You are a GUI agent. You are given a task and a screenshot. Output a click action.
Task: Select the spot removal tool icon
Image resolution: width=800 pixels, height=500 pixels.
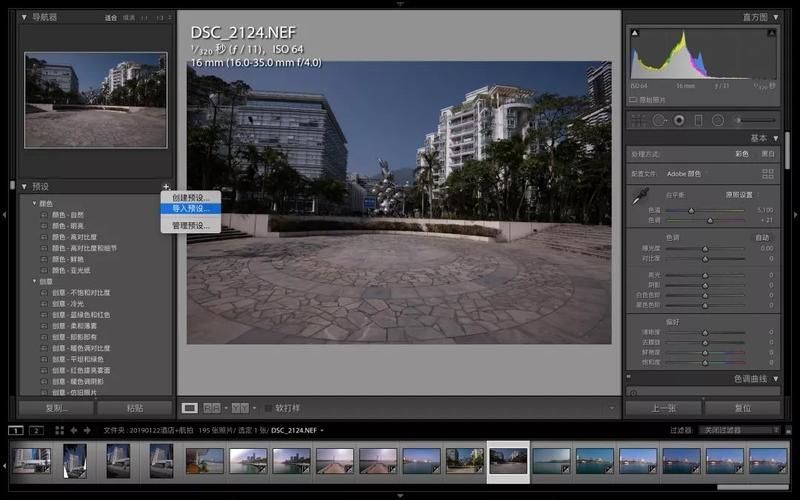[x=659, y=121]
